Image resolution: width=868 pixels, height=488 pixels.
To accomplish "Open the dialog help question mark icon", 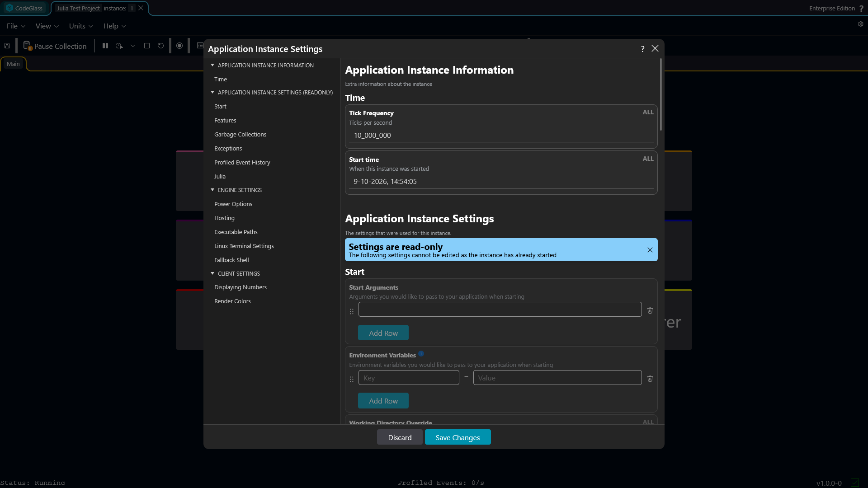I will click(x=642, y=49).
